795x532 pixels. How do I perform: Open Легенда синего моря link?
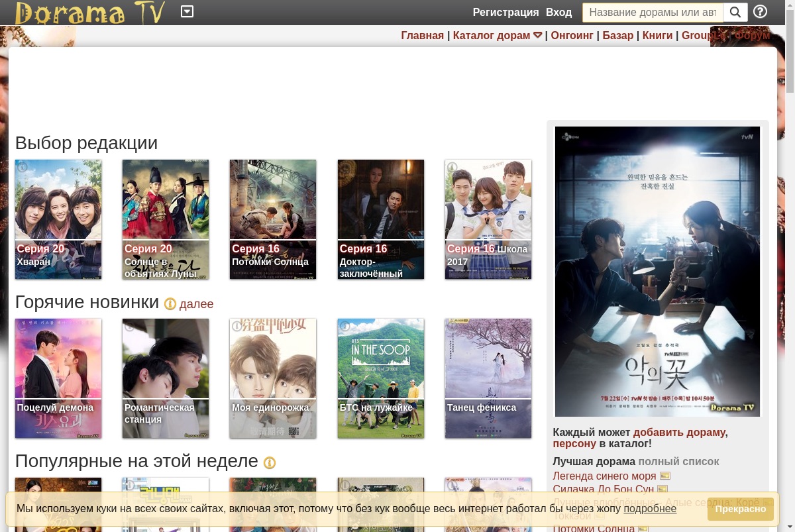[x=604, y=476]
